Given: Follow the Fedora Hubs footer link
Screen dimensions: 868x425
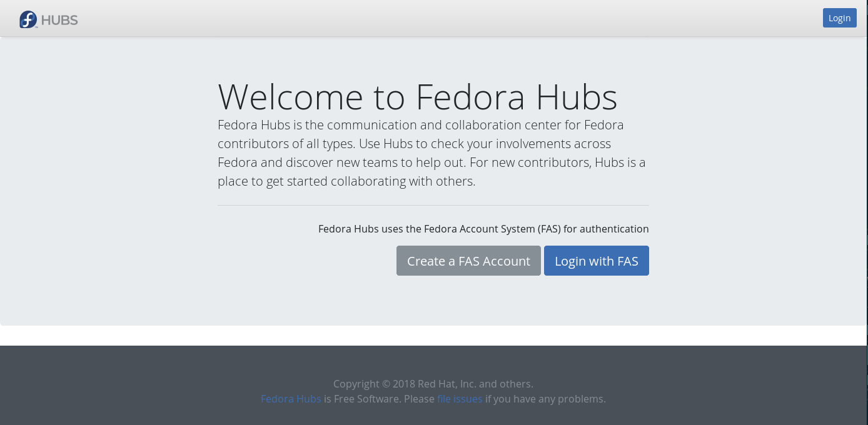Looking at the screenshot, I should tap(291, 399).
